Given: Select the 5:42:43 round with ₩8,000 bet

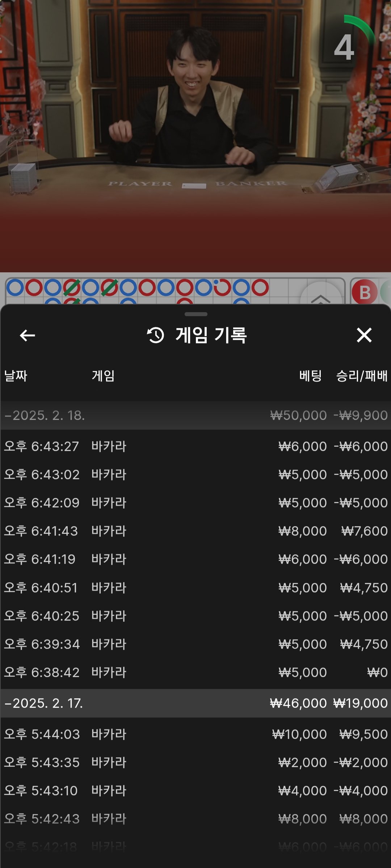Looking at the screenshot, I should 195,819.
